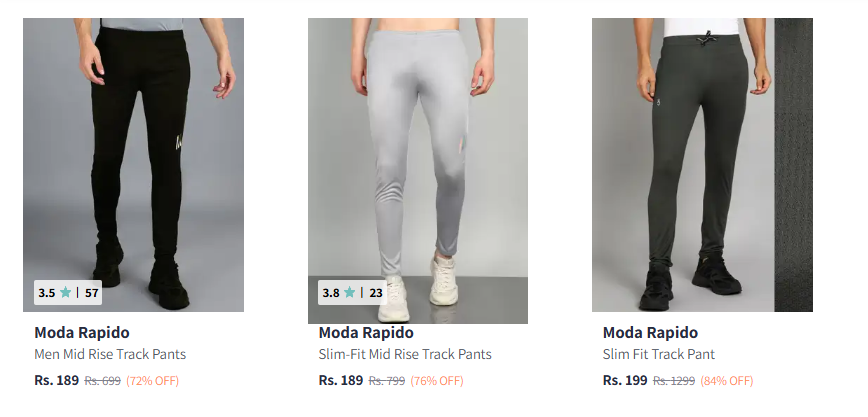This screenshot has width=868, height=417.
Task: Click the star icon beside rating 3.8
Action: [x=349, y=292]
